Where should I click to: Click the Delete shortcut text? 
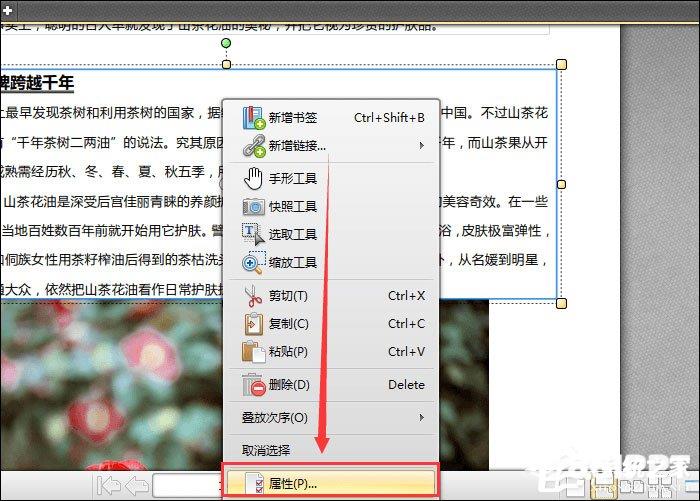tap(406, 385)
